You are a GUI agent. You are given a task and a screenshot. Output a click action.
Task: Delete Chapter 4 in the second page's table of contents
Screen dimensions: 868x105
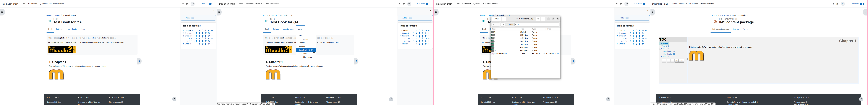coord(423,44)
